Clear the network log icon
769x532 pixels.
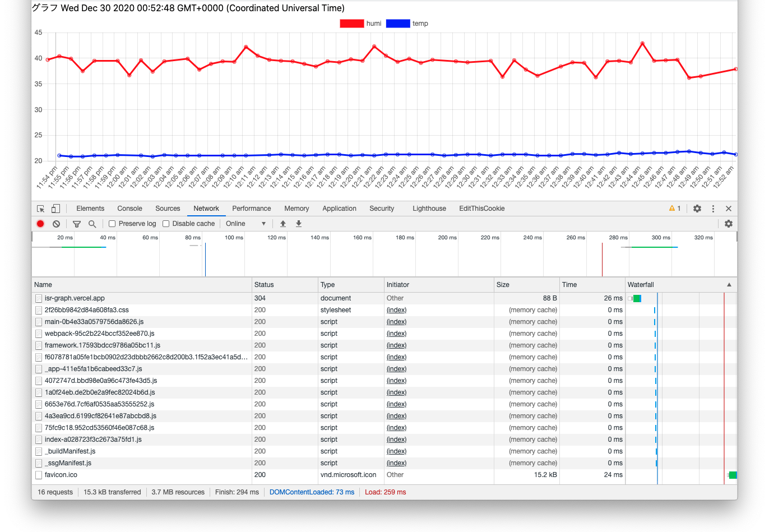(56, 224)
